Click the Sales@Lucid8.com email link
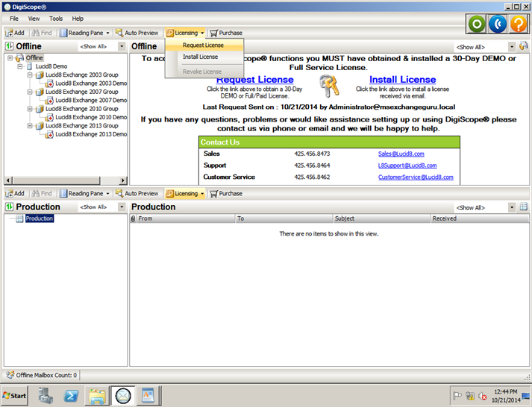 401,154
